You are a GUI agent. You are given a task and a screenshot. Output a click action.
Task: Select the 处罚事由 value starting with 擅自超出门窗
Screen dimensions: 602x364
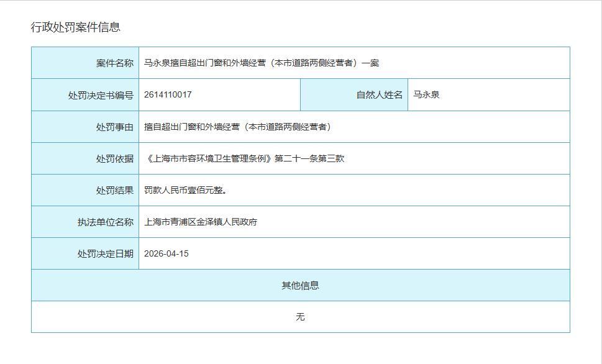pyautogui.click(x=239, y=127)
